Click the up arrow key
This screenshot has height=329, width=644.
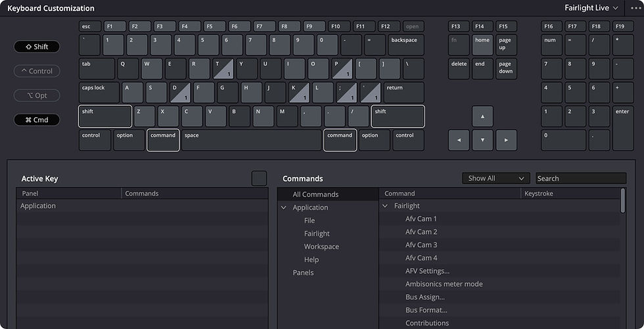point(482,116)
